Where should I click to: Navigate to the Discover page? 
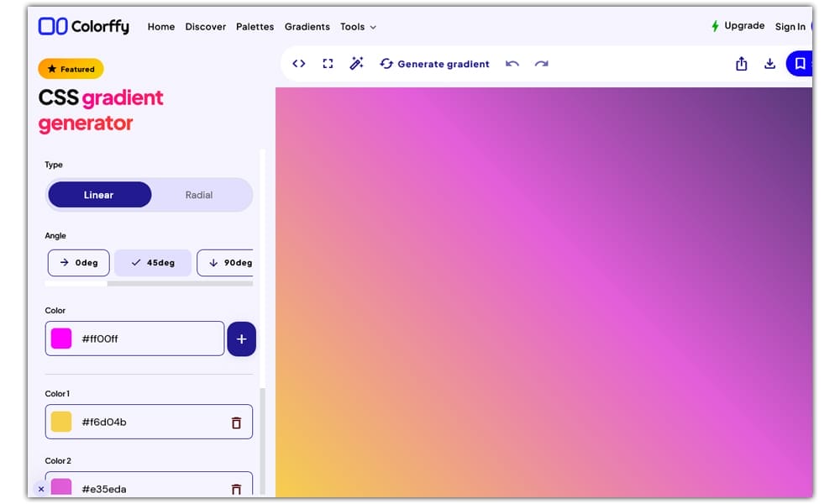tap(205, 26)
